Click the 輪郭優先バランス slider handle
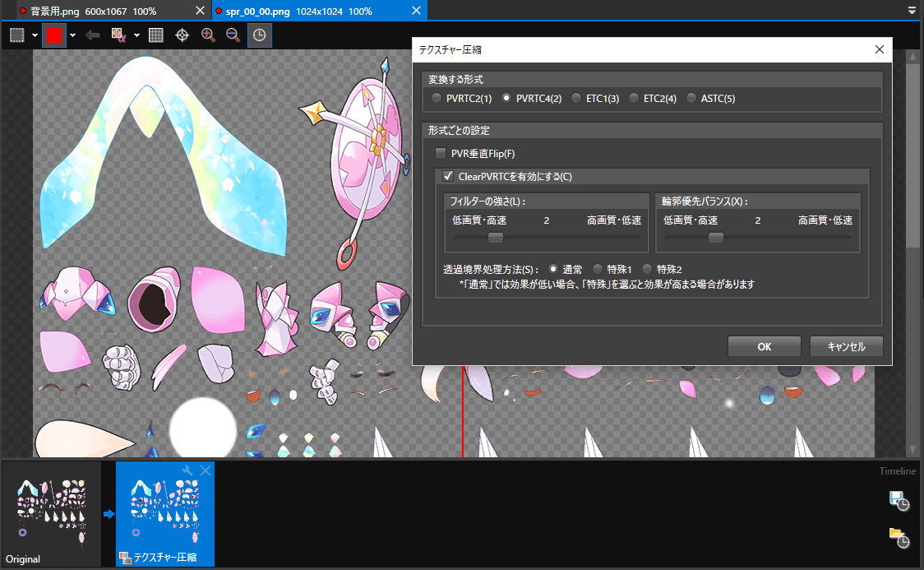This screenshot has width=924, height=570. click(x=716, y=238)
